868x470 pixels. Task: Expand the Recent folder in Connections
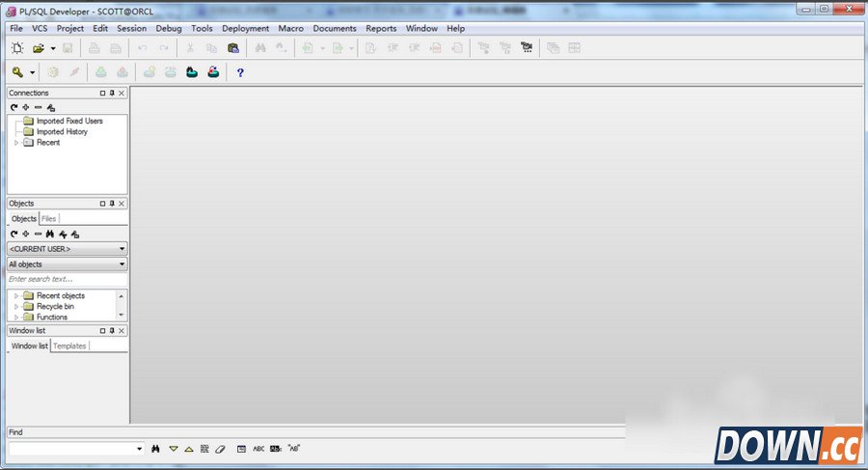point(16,143)
